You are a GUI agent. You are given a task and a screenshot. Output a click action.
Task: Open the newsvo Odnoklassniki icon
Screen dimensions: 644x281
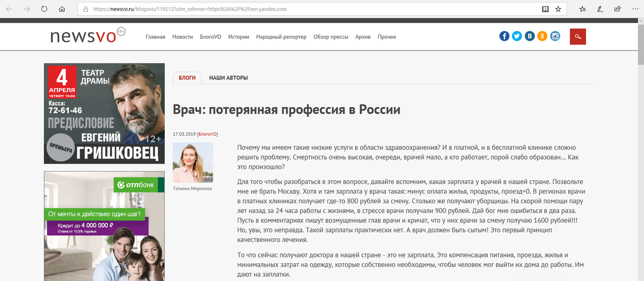coord(543,36)
